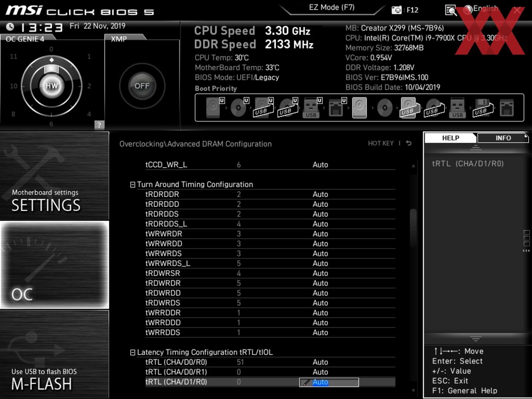532x399 pixels.
Task: Open the HOT KEY menu
Action: coord(381,143)
